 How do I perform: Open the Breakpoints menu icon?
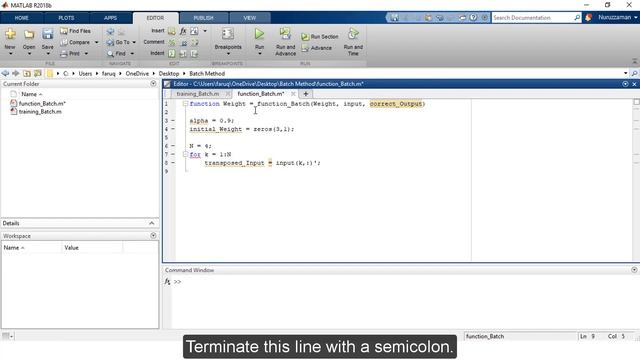coord(228,34)
